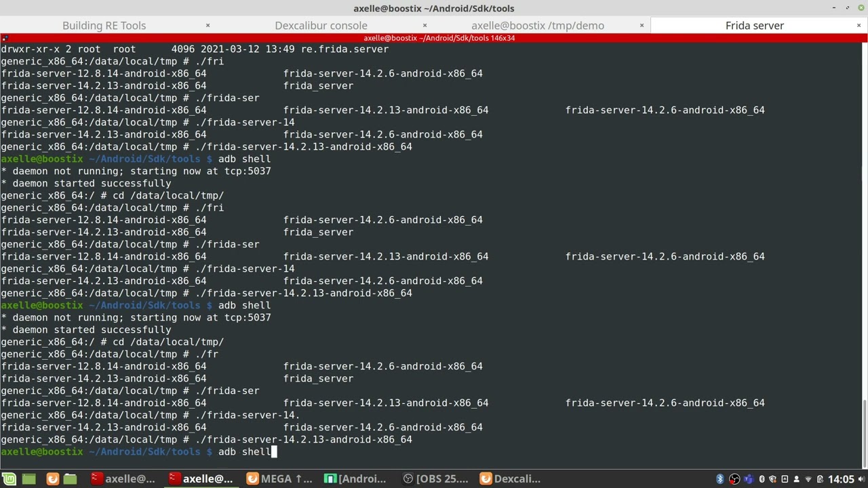Open the Wi-Fi network tray menu
The width and height of the screenshot is (868, 488).
tap(808, 479)
